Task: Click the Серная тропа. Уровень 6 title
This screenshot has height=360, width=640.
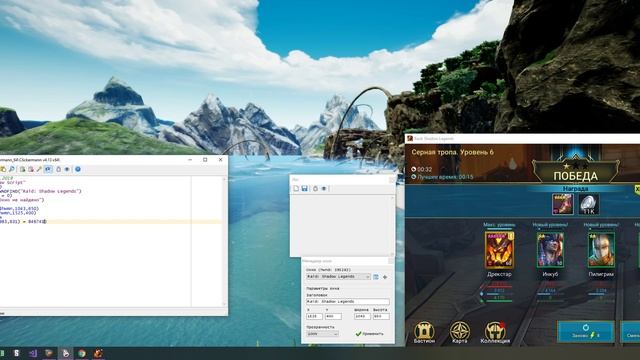Action: tap(452, 152)
